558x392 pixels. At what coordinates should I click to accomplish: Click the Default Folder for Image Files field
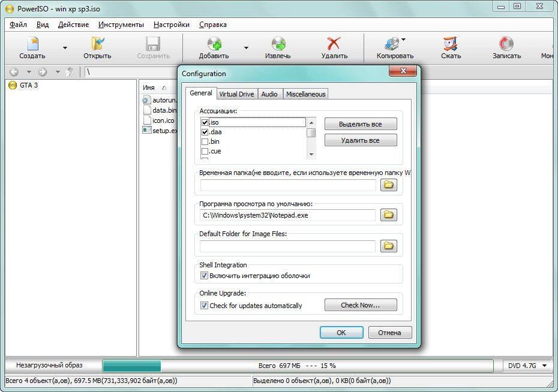(x=288, y=246)
